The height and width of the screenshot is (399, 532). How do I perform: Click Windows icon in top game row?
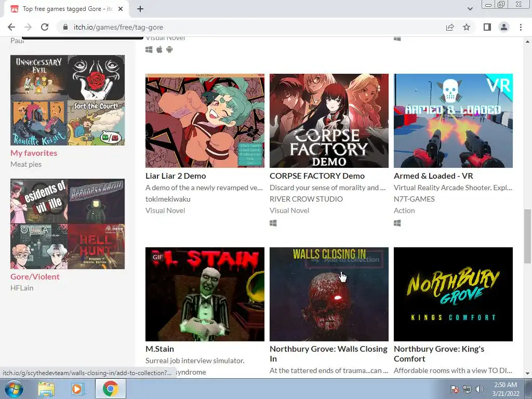[x=149, y=50]
